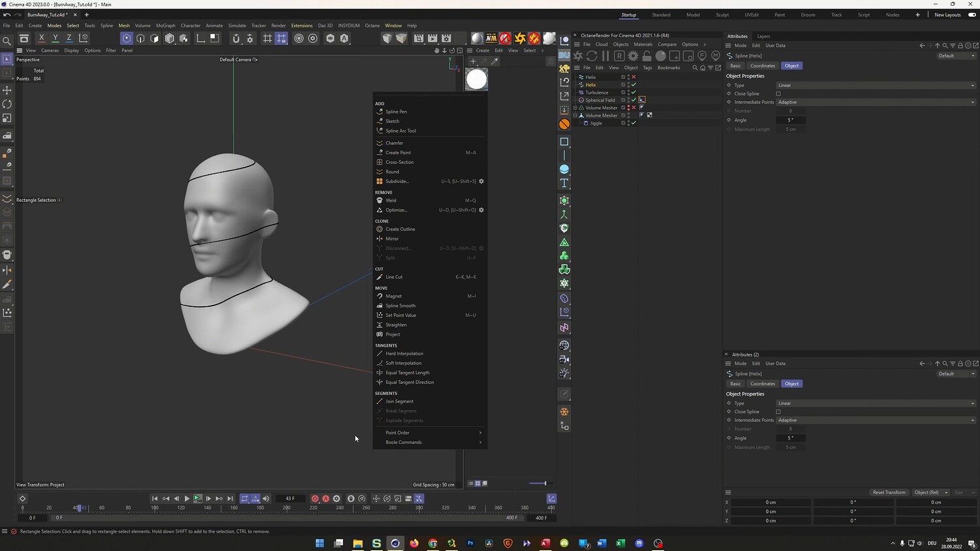Select Coordinates button in lower Attributes panel
980x551 pixels.
pos(762,384)
